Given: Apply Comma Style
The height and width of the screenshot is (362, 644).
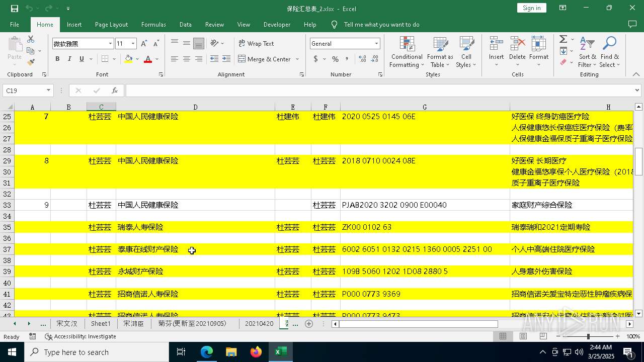Looking at the screenshot, I should tap(347, 59).
